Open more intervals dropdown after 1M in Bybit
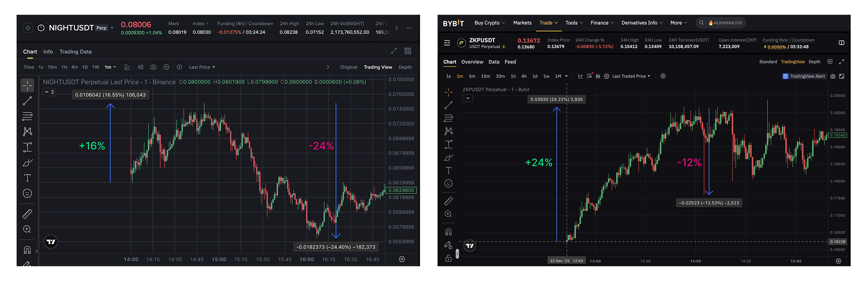The width and height of the screenshot is (868, 281). pyautogui.click(x=566, y=76)
